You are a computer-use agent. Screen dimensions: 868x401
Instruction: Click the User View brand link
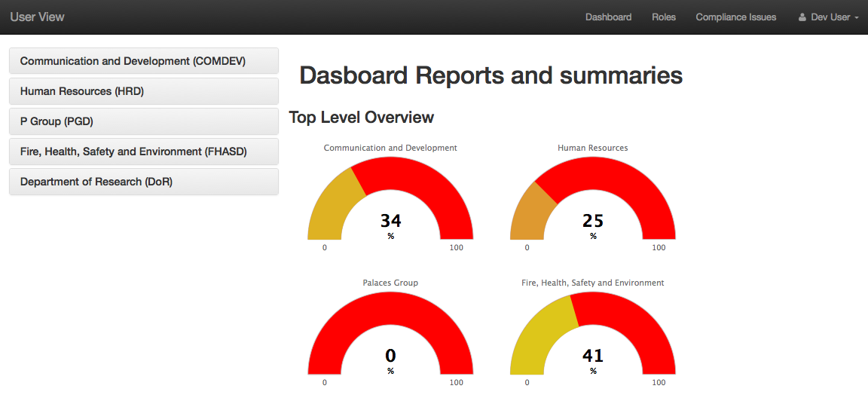click(x=37, y=17)
